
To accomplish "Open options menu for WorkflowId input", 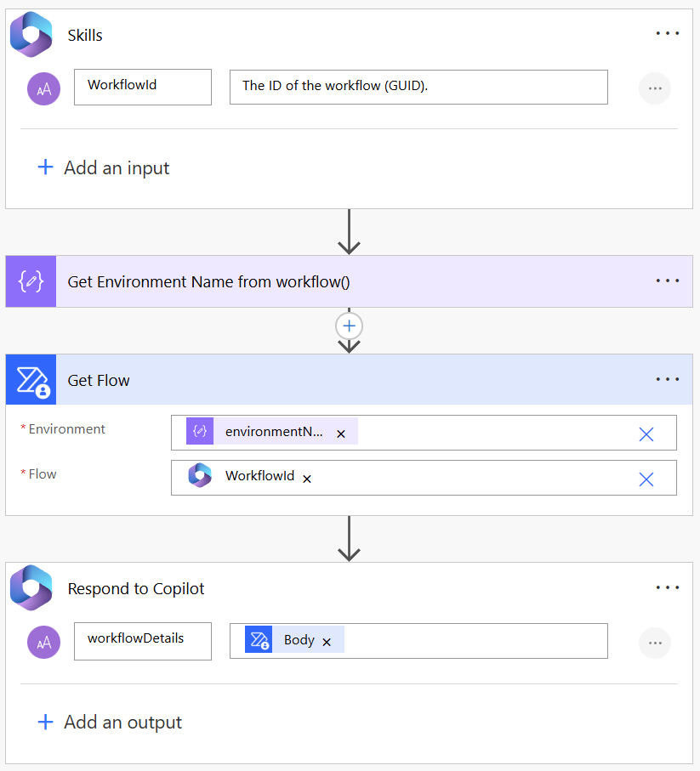I will point(654,88).
